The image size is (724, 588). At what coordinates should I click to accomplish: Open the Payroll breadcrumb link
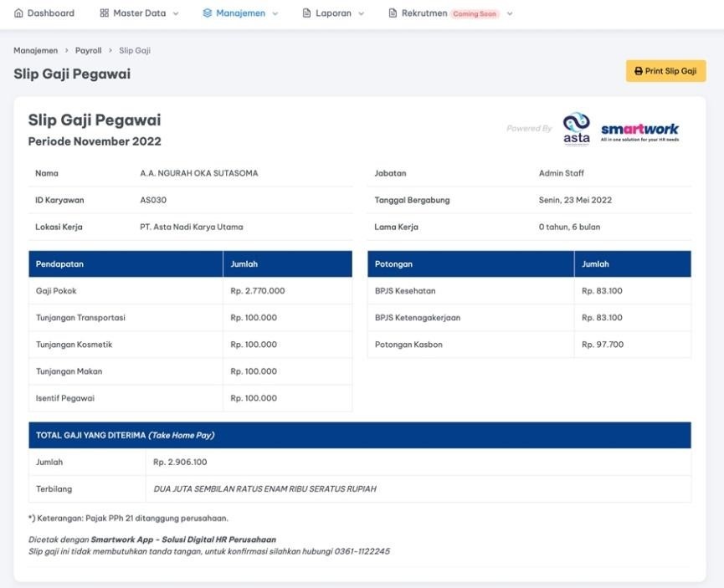pos(88,50)
